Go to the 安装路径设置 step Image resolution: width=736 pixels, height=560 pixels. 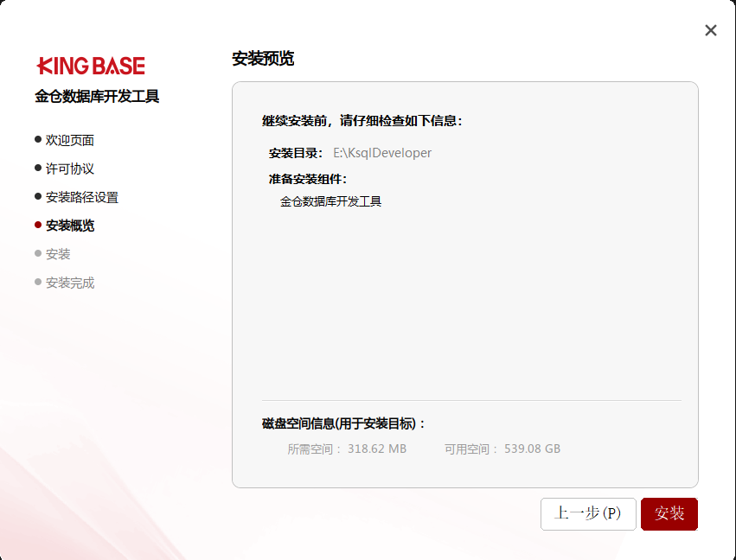[81, 197]
